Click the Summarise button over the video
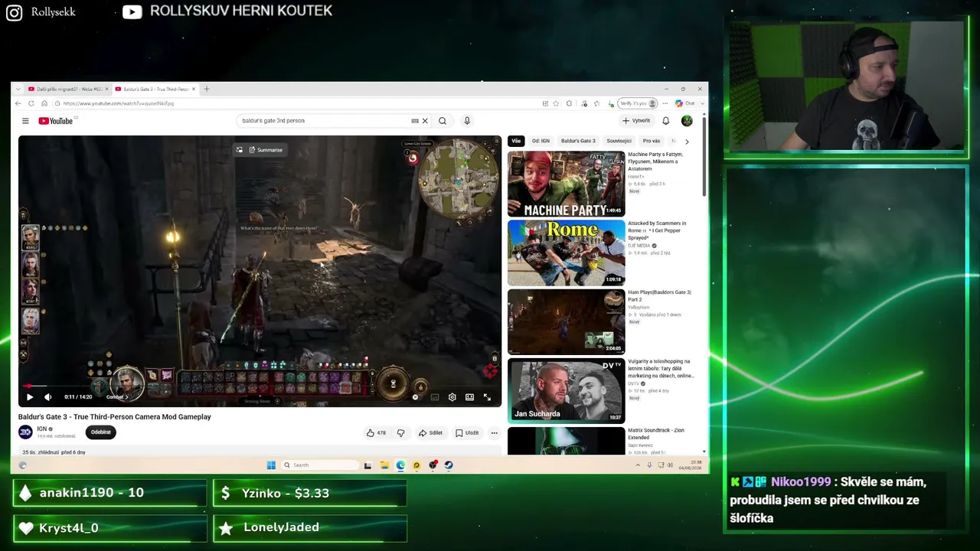 266,150
